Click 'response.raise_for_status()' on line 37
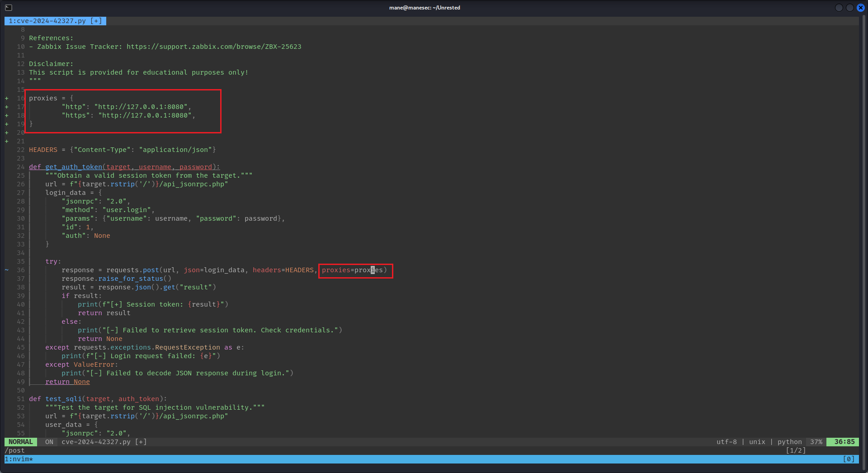 tap(117, 279)
